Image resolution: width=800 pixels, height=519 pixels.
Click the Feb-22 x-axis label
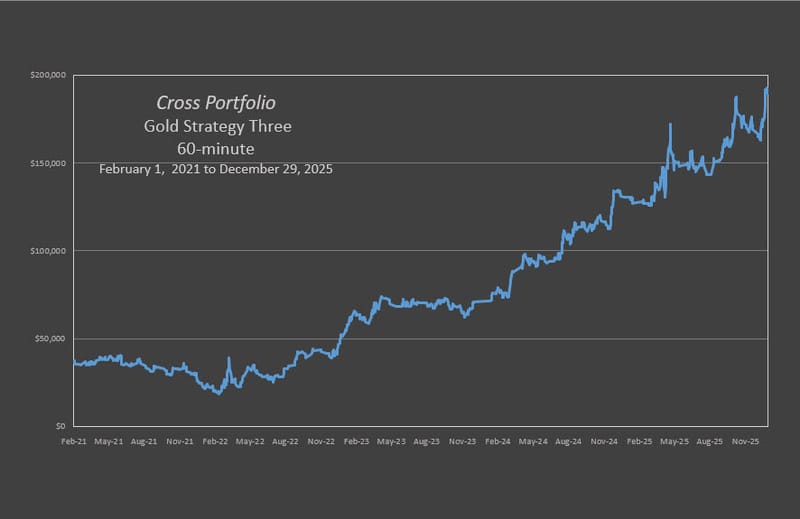pyautogui.click(x=216, y=440)
